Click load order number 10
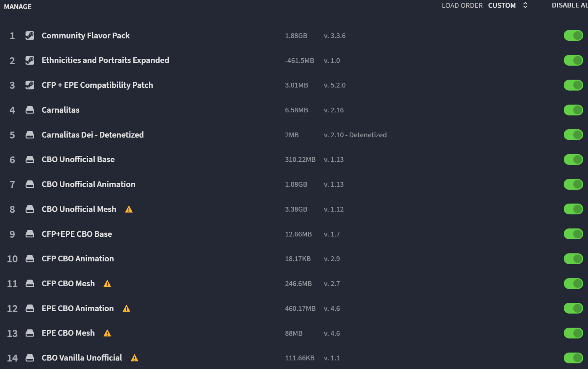Screen dimensions: 588x369 pos(12,259)
